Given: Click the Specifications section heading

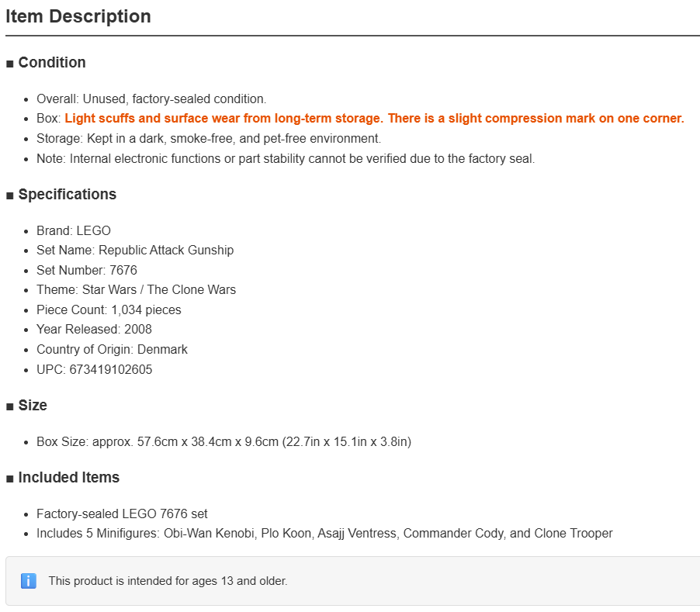Looking at the screenshot, I should click(x=67, y=195).
